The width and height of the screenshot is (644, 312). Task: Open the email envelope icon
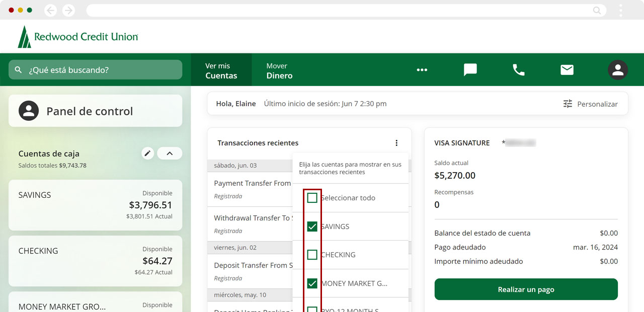[x=567, y=70]
